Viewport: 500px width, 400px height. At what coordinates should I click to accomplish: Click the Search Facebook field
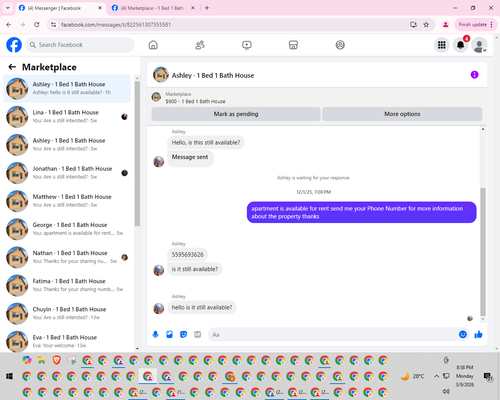coord(80,45)
